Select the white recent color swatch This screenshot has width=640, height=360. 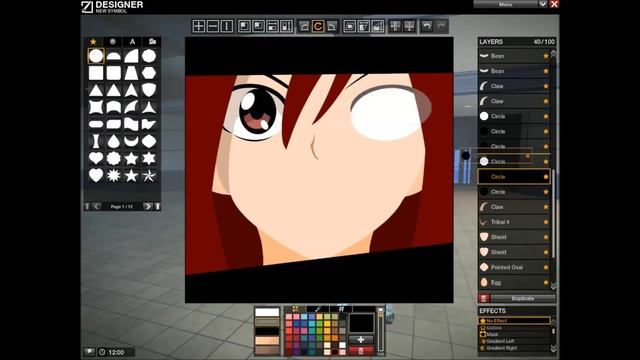coord(267,312)
